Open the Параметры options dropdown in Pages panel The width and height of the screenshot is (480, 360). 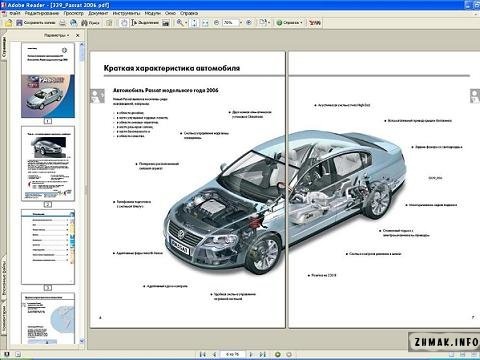[x=56, y=35]
